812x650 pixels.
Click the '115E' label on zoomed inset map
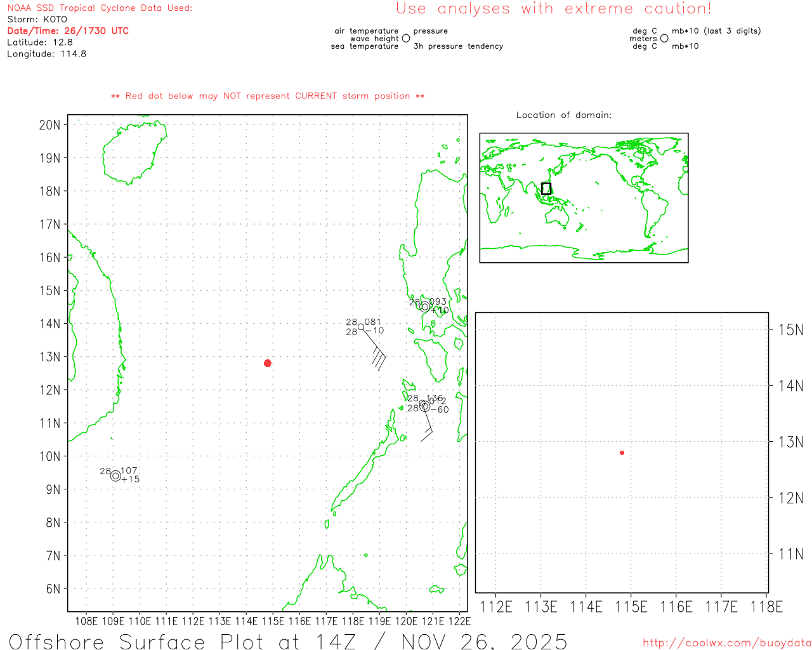pyautogui.click(x=631, y=607)
